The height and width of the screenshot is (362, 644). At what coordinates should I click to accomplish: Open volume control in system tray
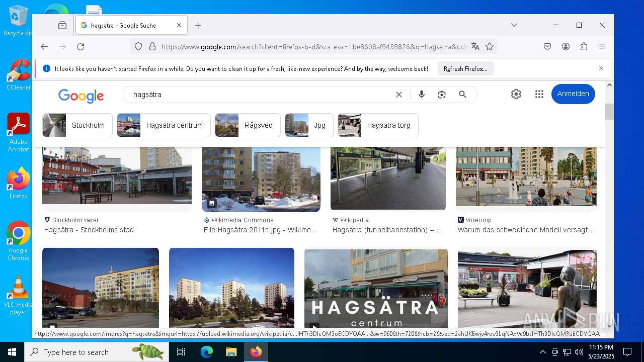click(x=579, y=352)
